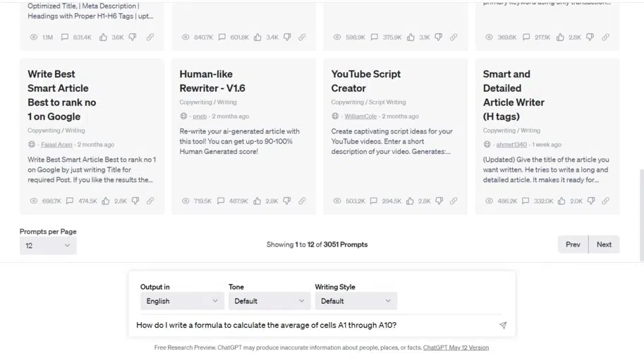The image size is (644, 363).
Task: Open author WilliamCole's profile link
Action: 360,117
